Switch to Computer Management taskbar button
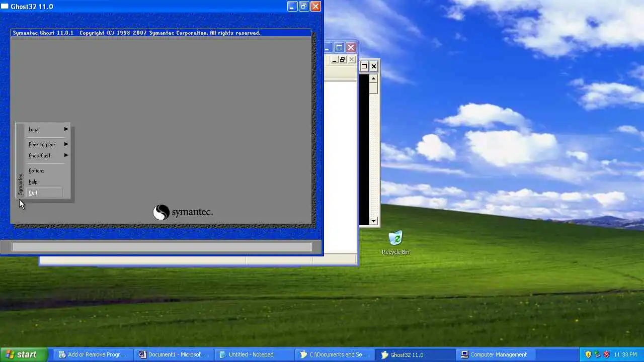644x362 pixels. (496, 354)
